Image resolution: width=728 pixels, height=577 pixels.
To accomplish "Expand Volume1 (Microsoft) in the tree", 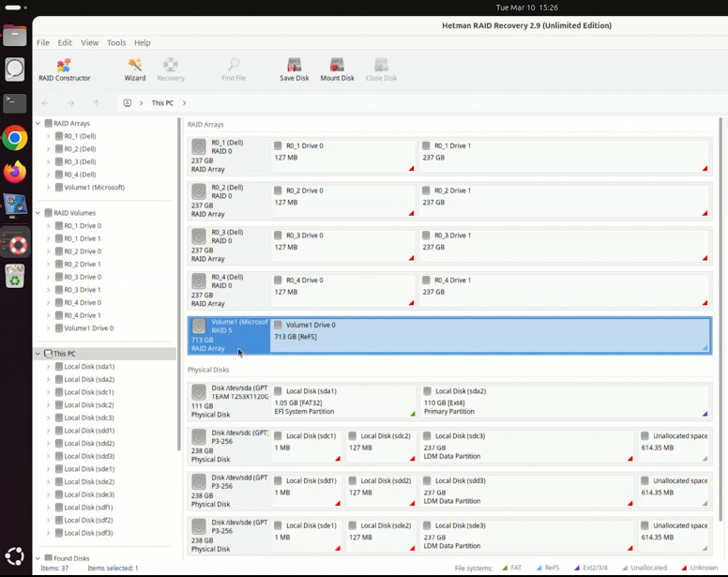I will [48, 188].
